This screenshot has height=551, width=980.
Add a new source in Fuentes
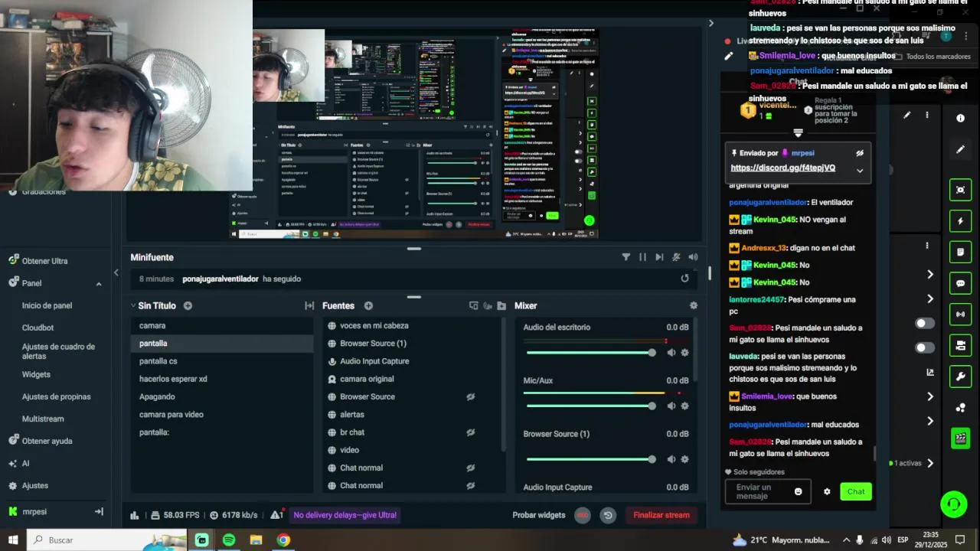368,305
